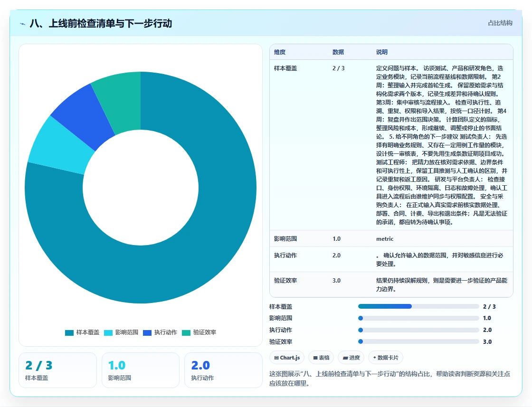Open the 2.0 执行动作 stat card

coord(223,370)
